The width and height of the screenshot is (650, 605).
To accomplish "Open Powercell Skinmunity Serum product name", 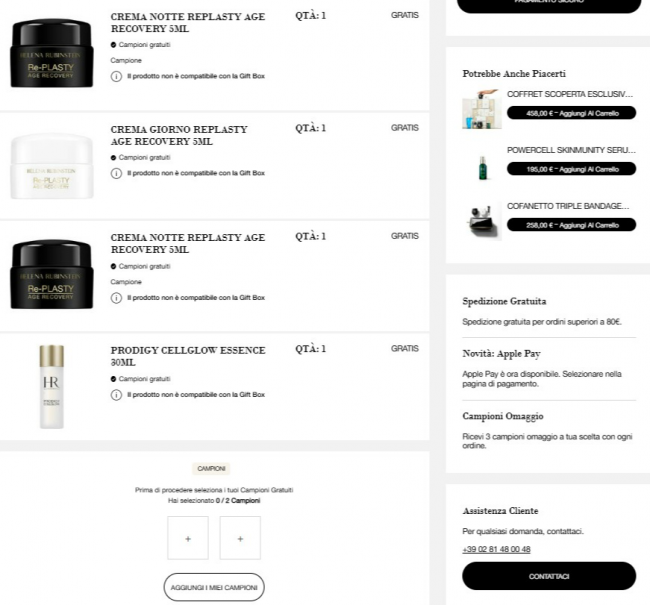I will pyautogui.click(x=571, y=150).
